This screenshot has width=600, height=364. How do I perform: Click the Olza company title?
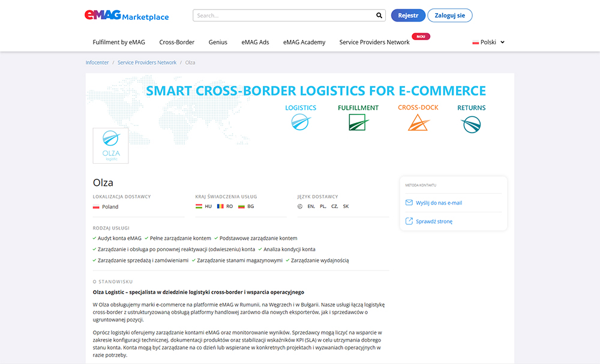103,182
